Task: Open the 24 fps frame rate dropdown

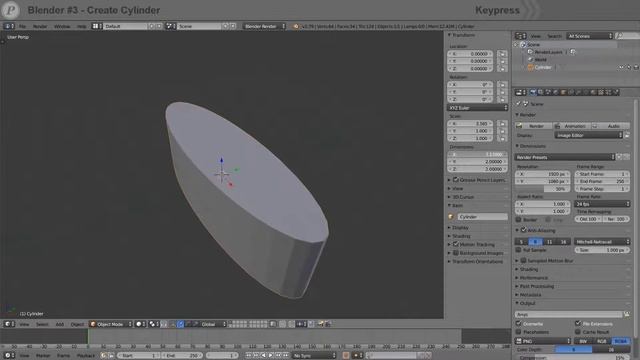Action: [602, 204]
